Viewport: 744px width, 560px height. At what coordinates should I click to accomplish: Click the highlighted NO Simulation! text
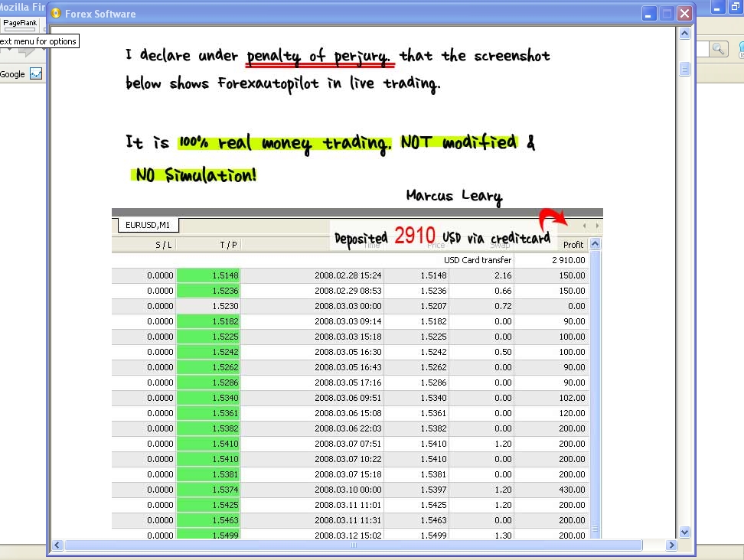pyautogui.click(x=195, y=174)
